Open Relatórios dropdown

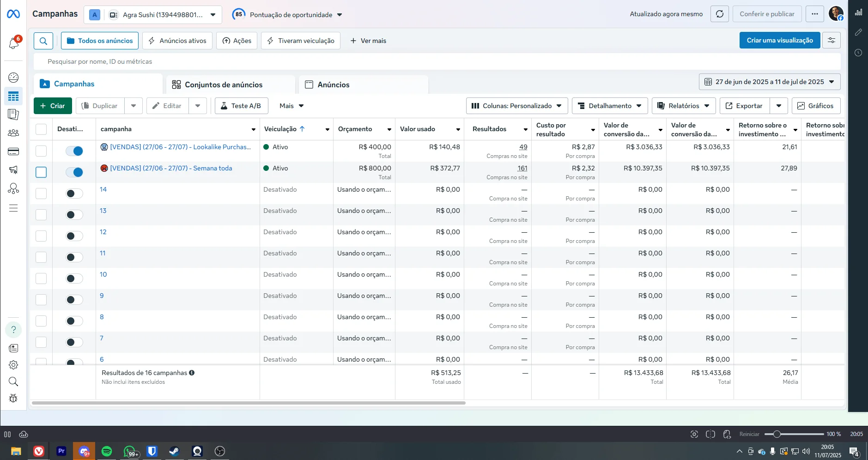tap(684, 106)
